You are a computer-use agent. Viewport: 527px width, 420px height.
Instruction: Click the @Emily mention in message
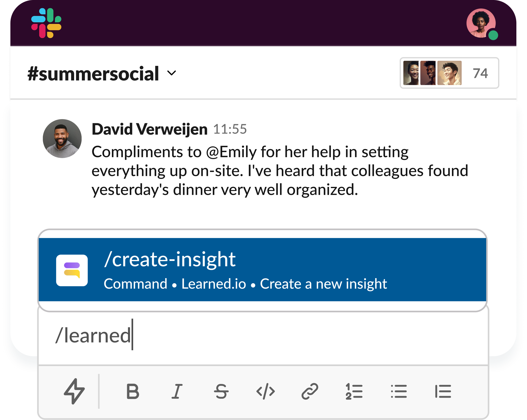click(231, 152)
